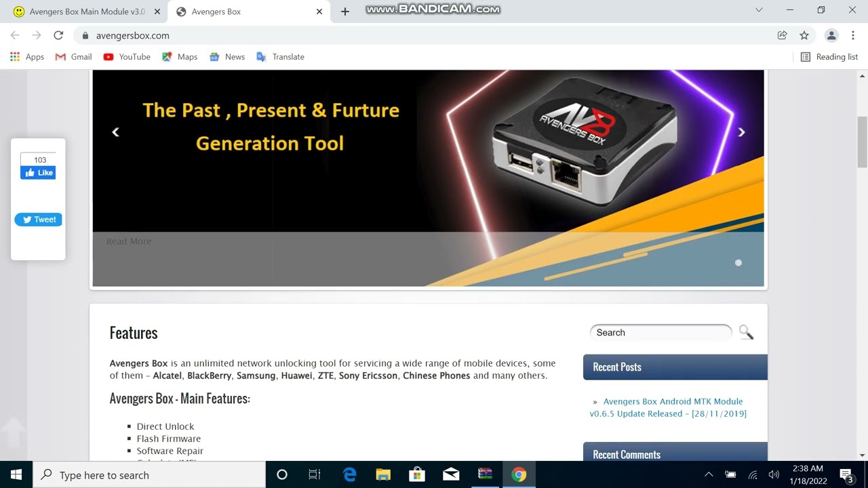Image resolution: width=868 pixels, height=488 pixels.
Task: Open the volume speaker tray icon
Action: tap(774, 475)
